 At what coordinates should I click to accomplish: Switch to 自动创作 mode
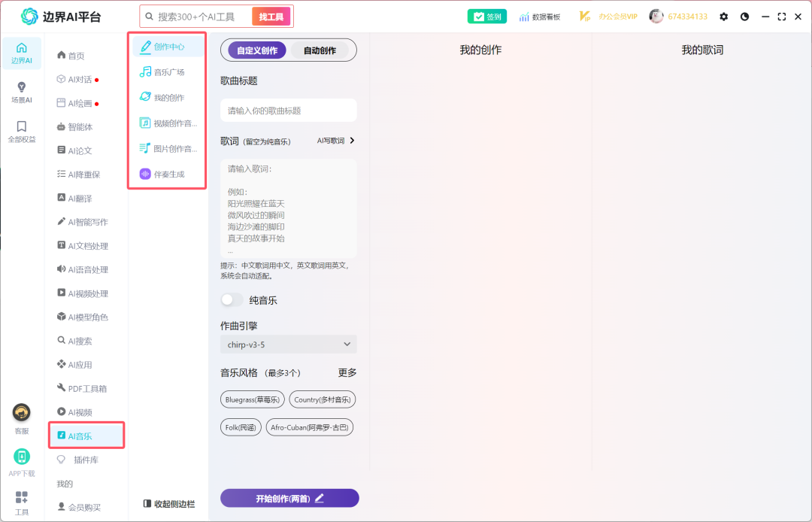point(320,50)
